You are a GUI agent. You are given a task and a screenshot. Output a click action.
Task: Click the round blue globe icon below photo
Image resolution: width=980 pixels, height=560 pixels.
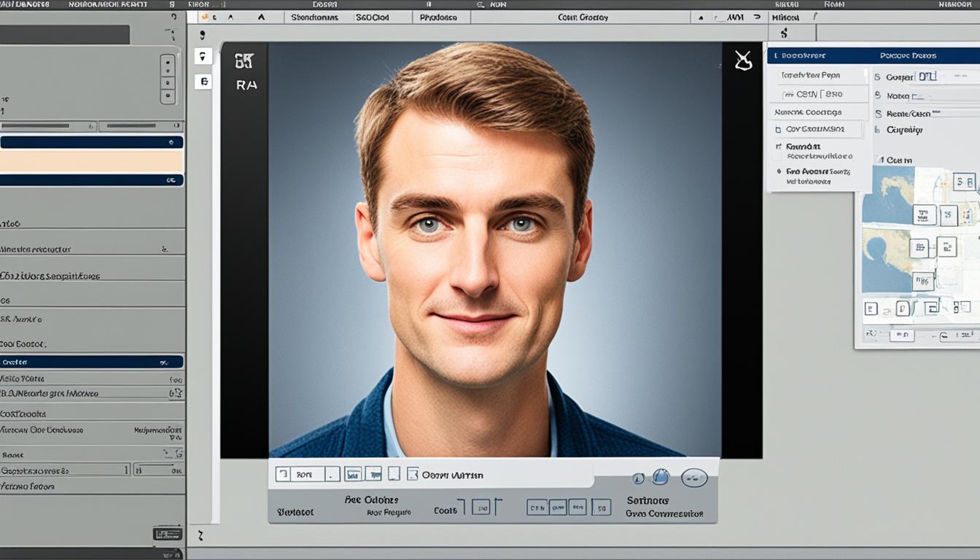click(661, 477)
